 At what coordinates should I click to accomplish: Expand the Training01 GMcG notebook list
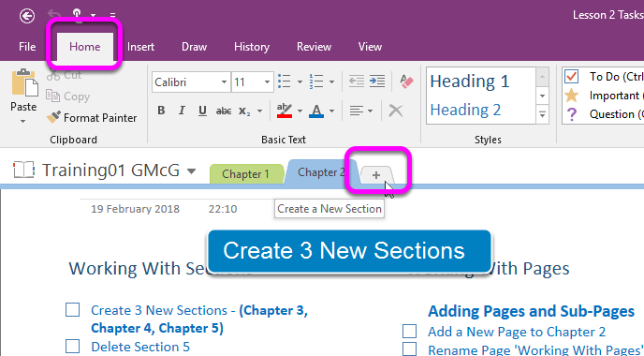191,171
